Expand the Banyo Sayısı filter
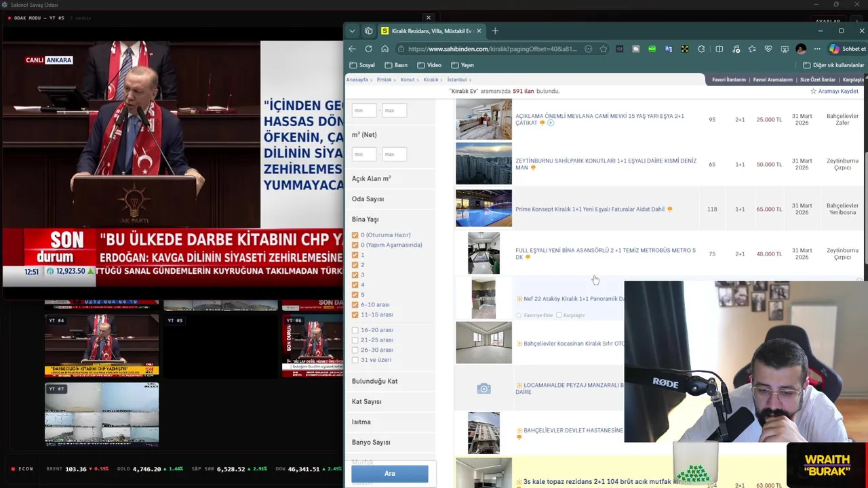The image size is (868, 488). pyautogui.click(x=371, y=442)
